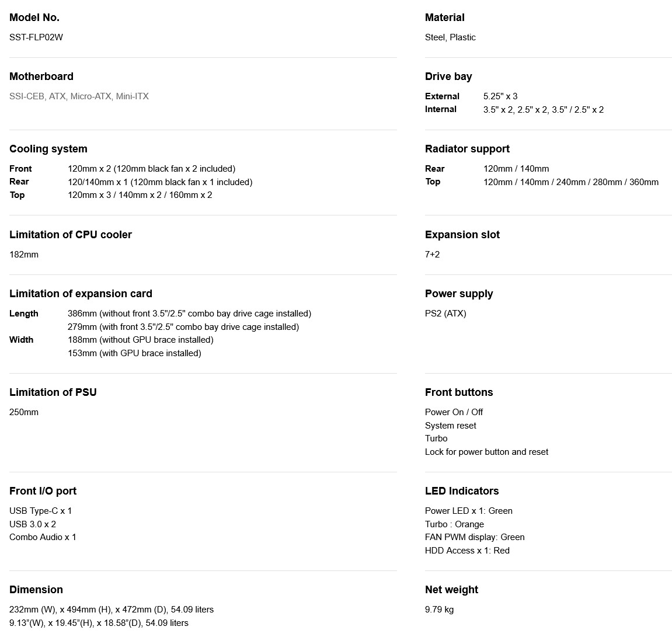
Task: Click the HDD Access x 1: Red line
Action: click(467, 551)
